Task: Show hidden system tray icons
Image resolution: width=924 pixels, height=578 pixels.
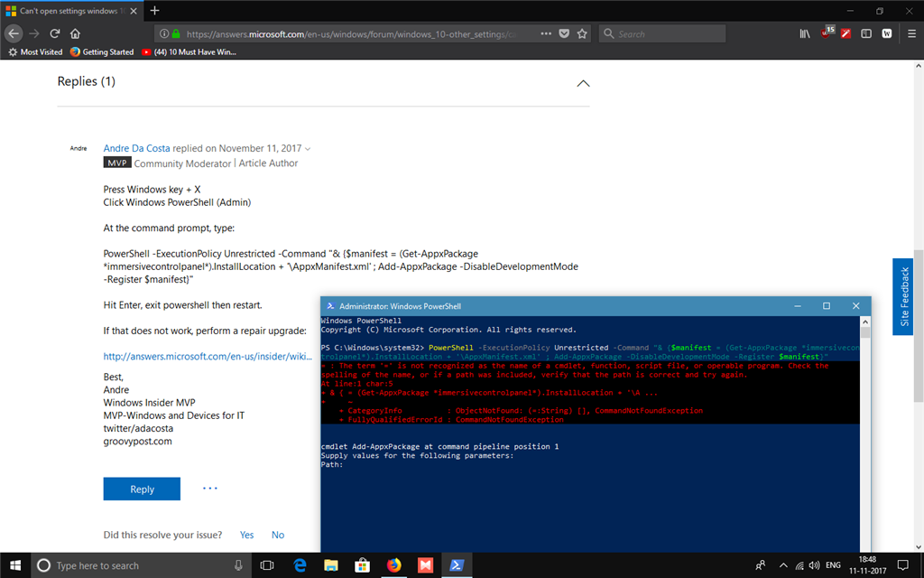Action: point(783,565)
